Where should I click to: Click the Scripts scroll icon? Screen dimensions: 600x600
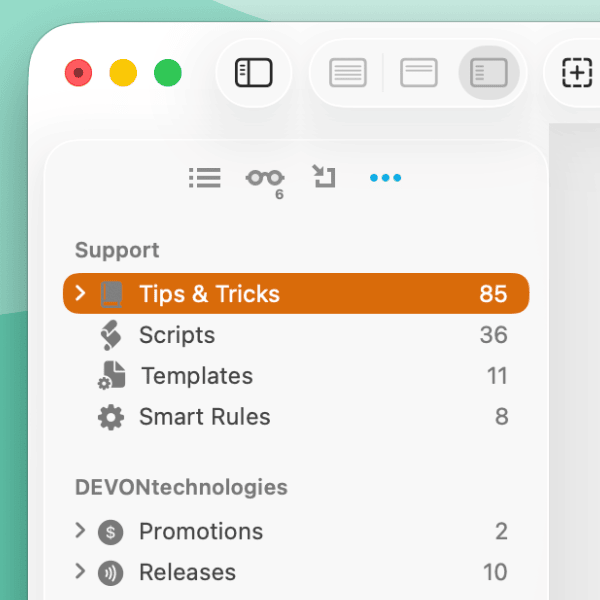tap(111, 335)
